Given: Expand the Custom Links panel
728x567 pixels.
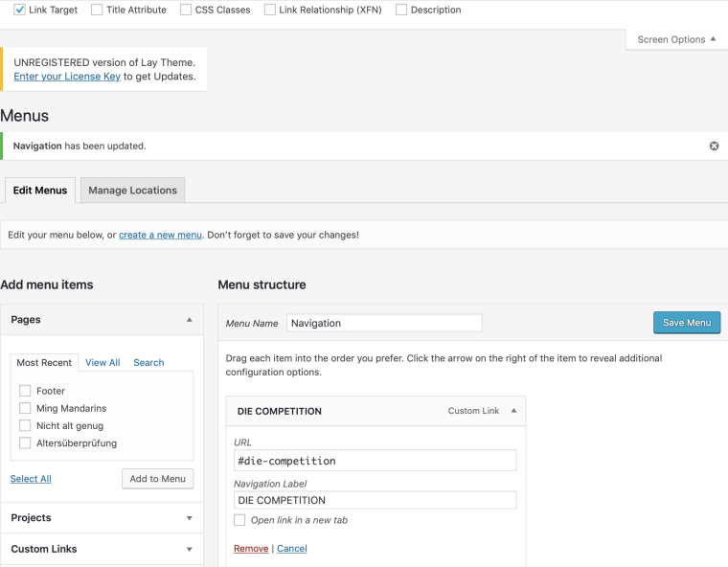Looking at the screenshot, I should tap(189, 549).
